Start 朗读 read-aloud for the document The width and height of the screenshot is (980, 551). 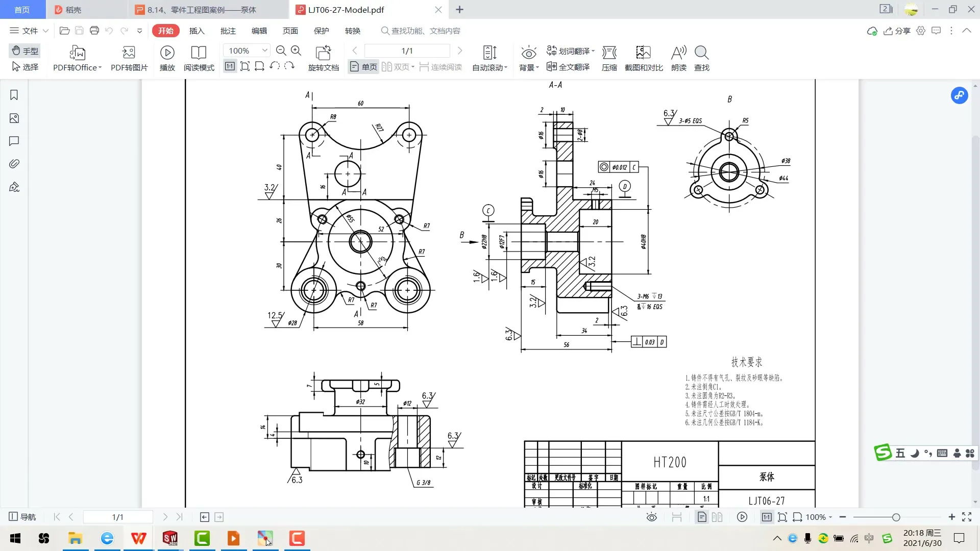(x=678, y=58)
